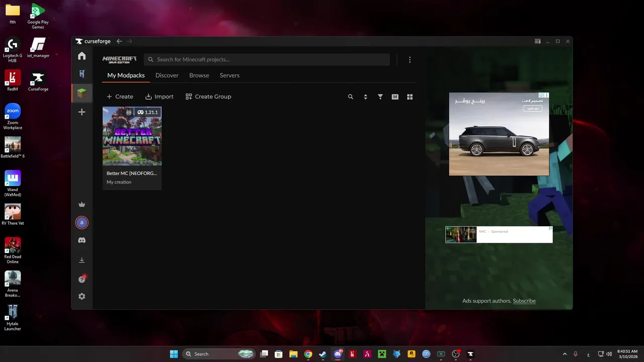Toggle the 'M' modpack display button

[x=395, y=97]
